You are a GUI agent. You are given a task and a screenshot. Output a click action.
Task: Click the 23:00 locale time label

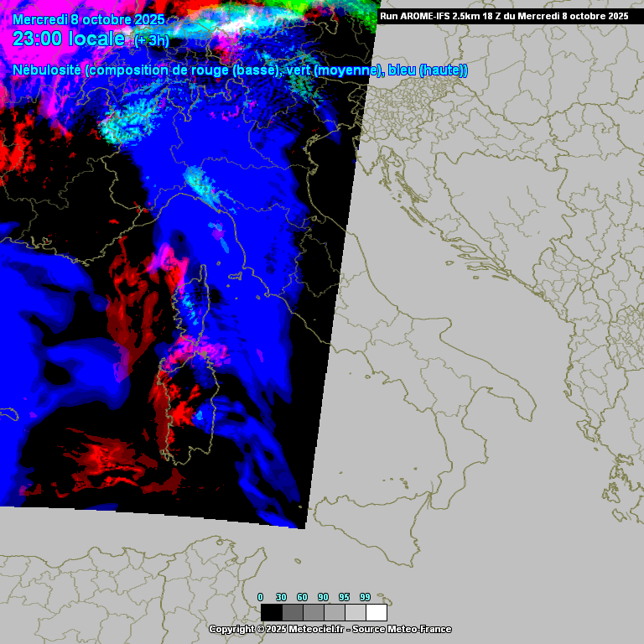click(x=69, y=39)
